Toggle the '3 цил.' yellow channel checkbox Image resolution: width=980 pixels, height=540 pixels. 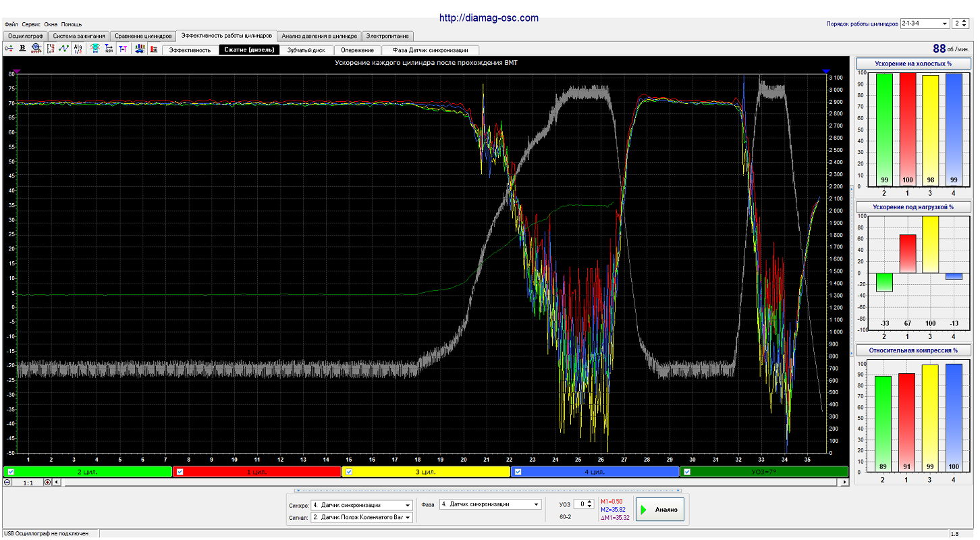tap(349, 472)
